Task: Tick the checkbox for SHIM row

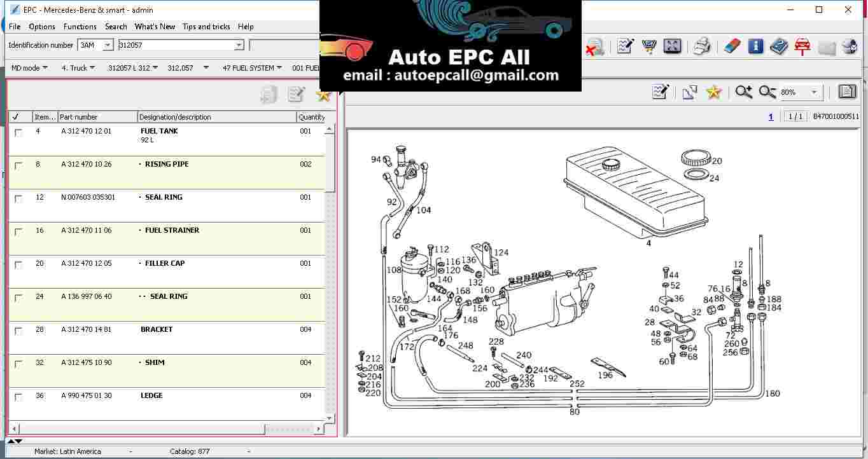Action: [x=18, y=364]
